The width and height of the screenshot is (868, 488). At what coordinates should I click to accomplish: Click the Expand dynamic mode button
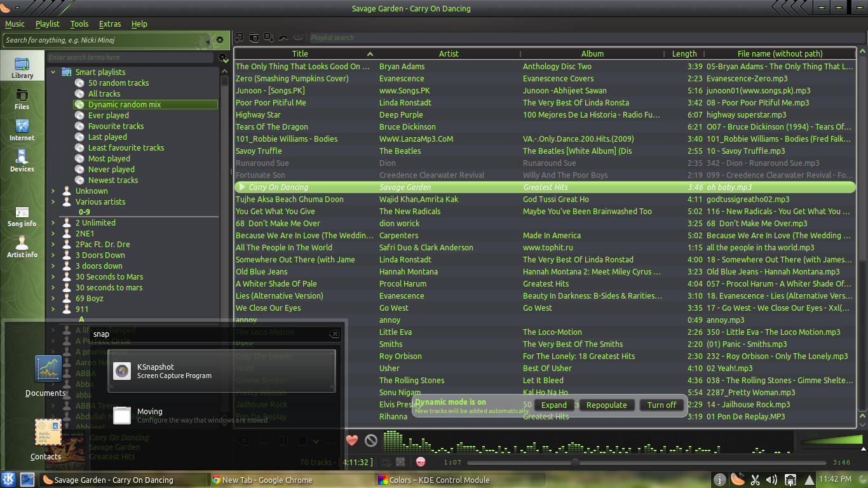coord(554,405)
